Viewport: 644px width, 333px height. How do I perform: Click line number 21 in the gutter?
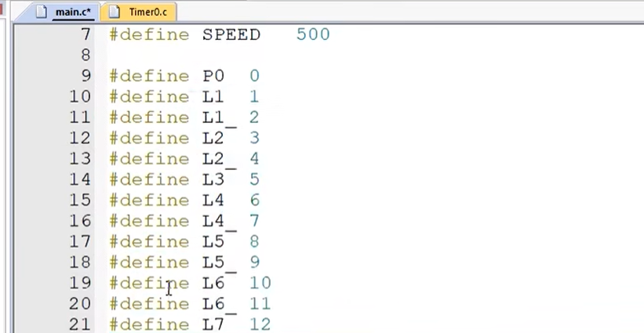pyautogui.click(x=80, y=324)
